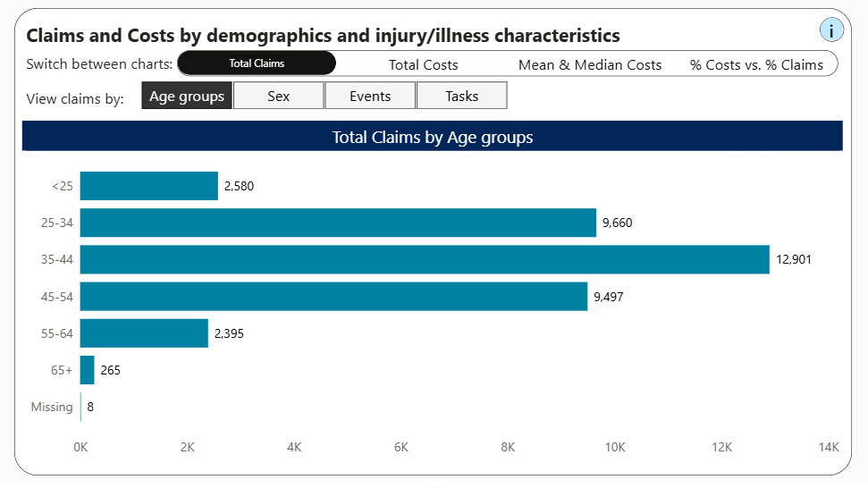Select the 25-34 age group bar
Image resolution: width=868 pixels, height=488 pixels.
[x=338, y=223]
